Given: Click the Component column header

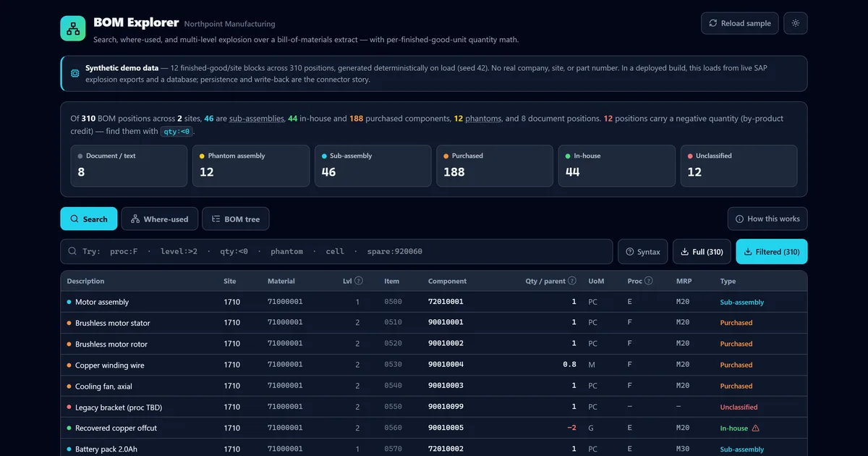Looking at the screenshot, I should pos(447,281).
